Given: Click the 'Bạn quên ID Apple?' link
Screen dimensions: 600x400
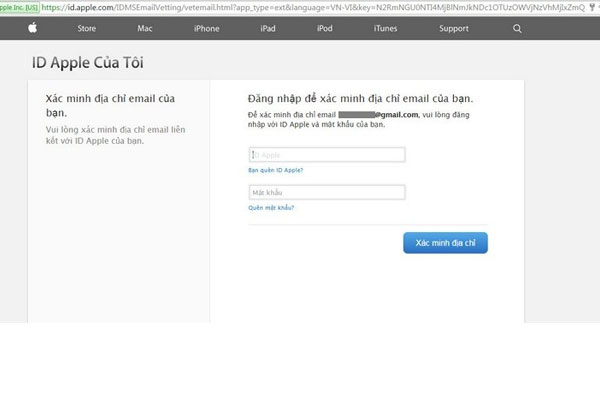Looking at the screenshot, I should tap(276, 170).
